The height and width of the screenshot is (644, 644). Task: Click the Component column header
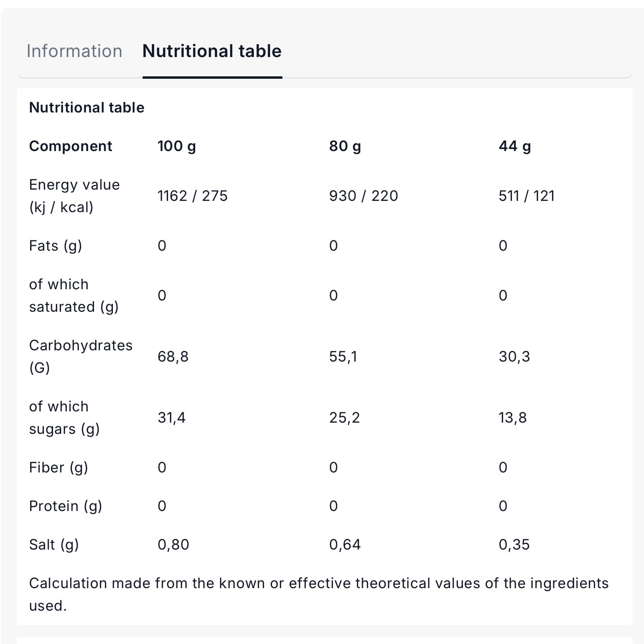click(x=71, y=146)
